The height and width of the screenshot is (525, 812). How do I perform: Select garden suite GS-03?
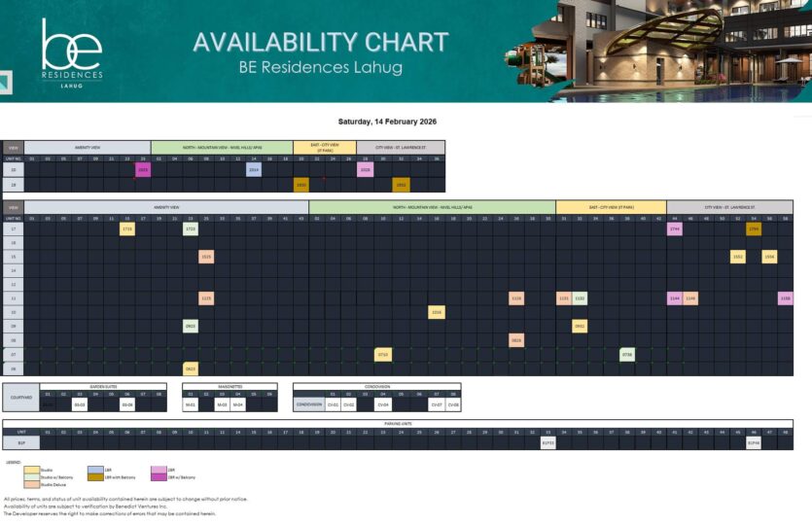point(80,404)
